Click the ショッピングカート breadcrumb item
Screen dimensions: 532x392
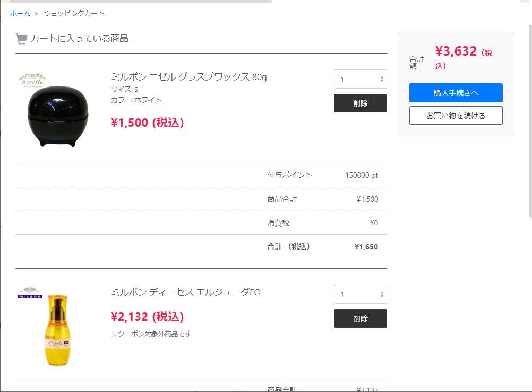[74, 14]
